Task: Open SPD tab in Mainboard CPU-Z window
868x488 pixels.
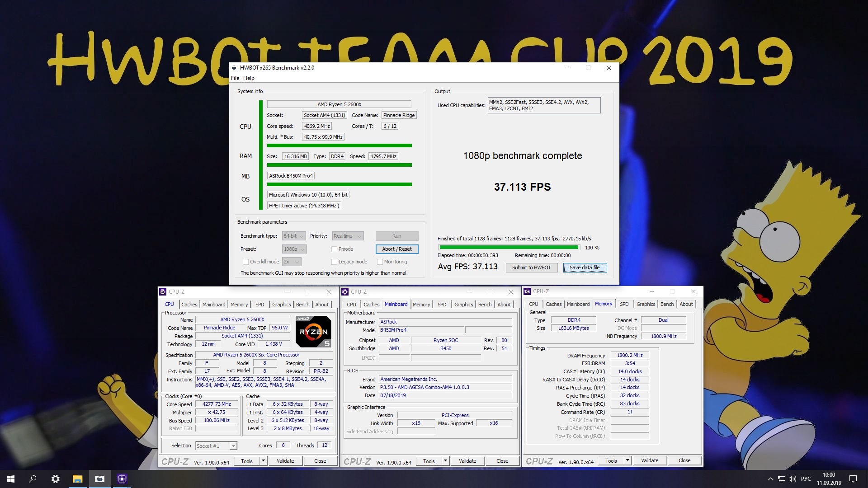Action: click(x=442, y=305)
